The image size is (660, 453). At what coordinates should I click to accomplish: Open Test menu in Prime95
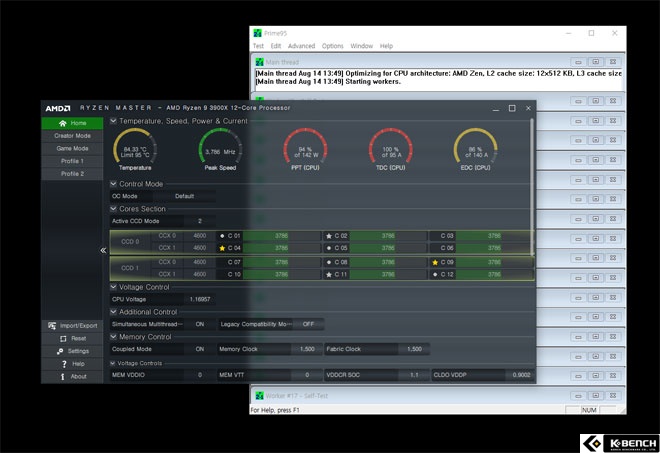tap(258, 46)
